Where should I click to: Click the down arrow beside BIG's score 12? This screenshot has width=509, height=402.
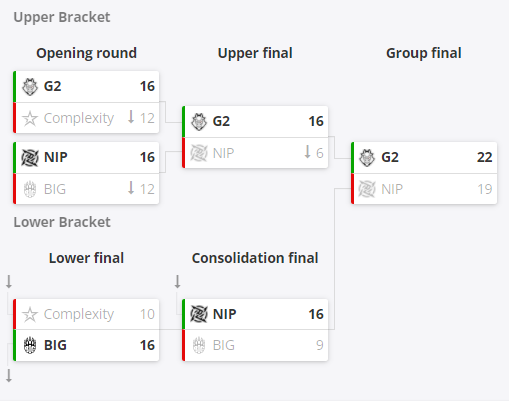[x=131, y=188]
